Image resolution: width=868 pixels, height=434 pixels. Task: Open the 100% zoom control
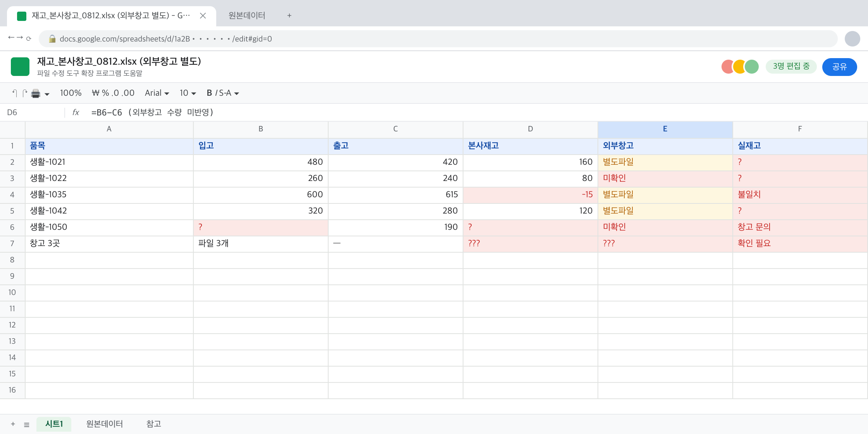click(x=71, y=93)
